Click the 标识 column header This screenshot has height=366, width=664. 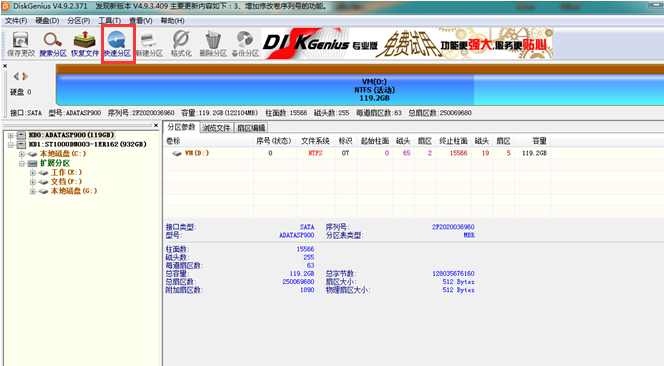345,141
